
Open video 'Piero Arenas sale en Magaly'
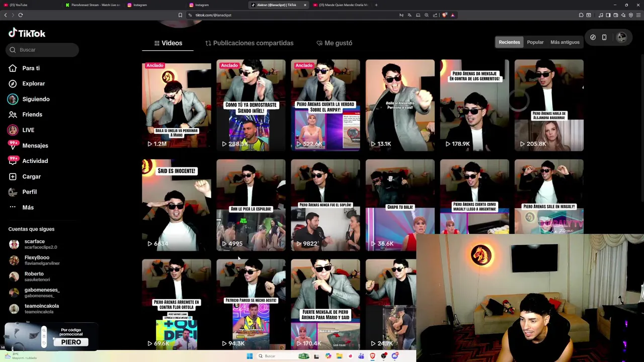pos(549,196)
